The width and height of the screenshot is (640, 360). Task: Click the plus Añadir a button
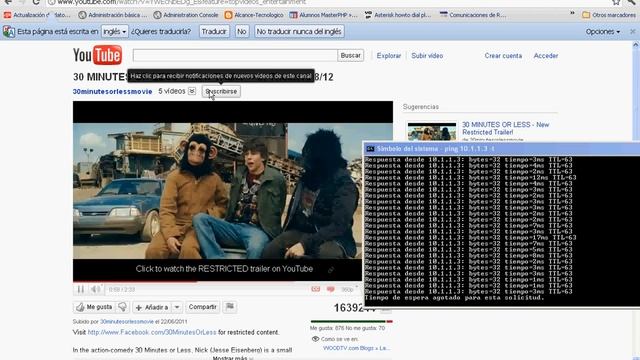(151, 307)
